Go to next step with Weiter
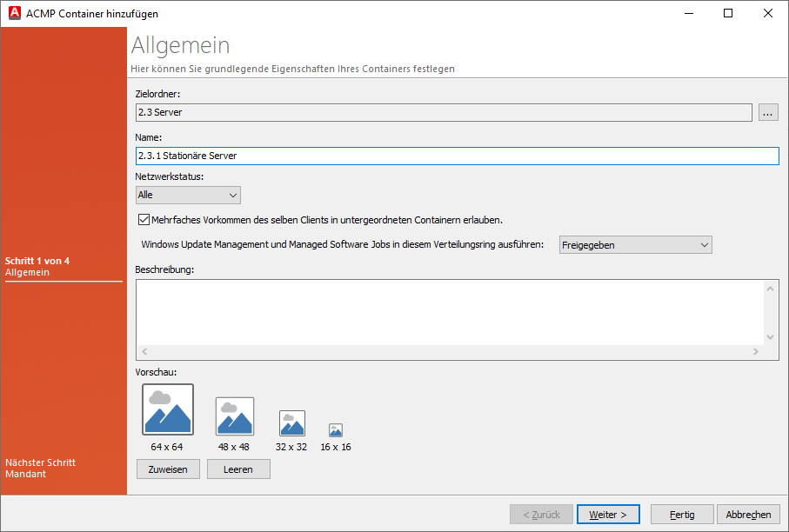The width and height of the screenshot is (789, 532). (x=608, y=515)
